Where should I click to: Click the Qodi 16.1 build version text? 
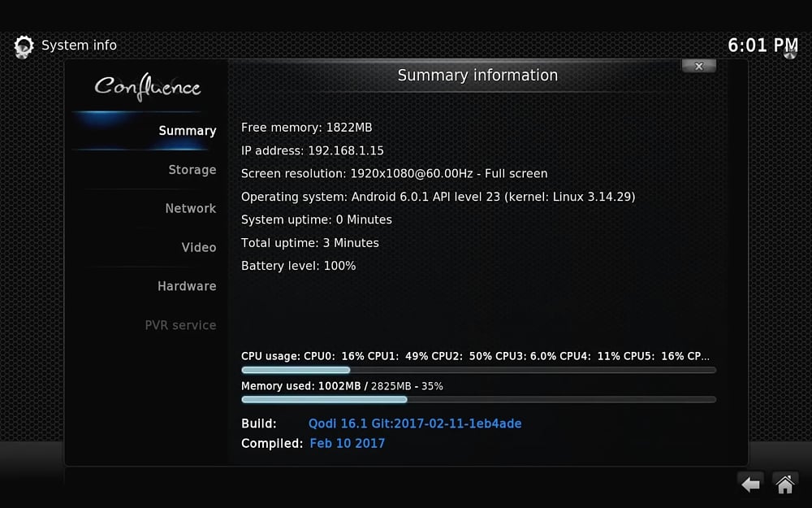(x=415, y=423)
